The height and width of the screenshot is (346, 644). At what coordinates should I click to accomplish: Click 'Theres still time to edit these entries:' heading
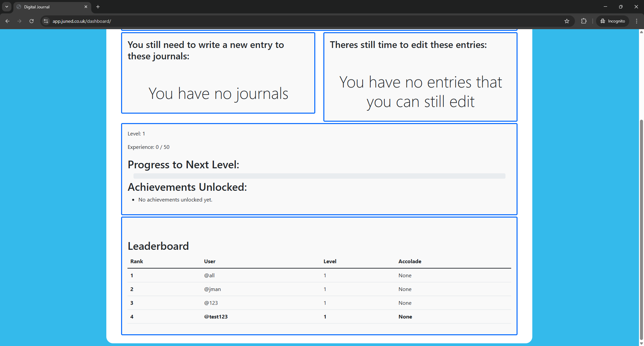pyautogui.click(x=408, y=45)
